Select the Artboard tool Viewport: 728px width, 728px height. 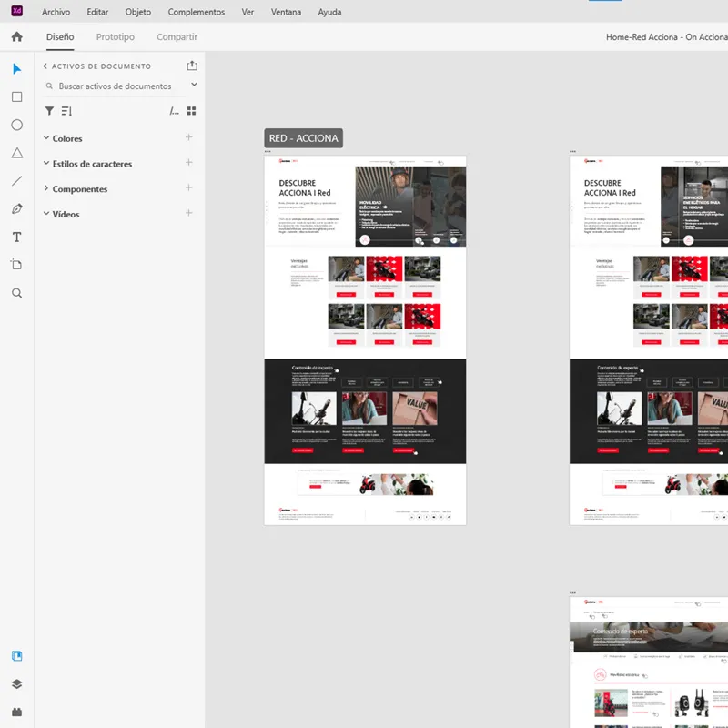coord(16,265)
